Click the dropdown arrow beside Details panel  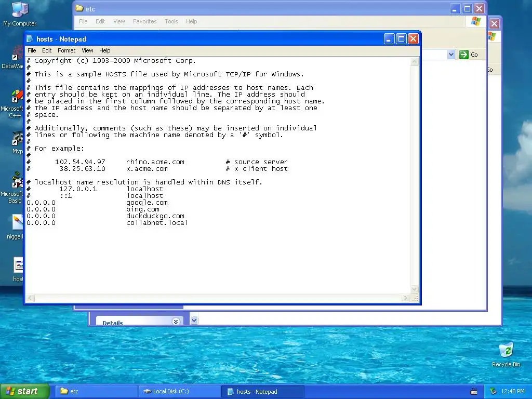pos(194,320)
